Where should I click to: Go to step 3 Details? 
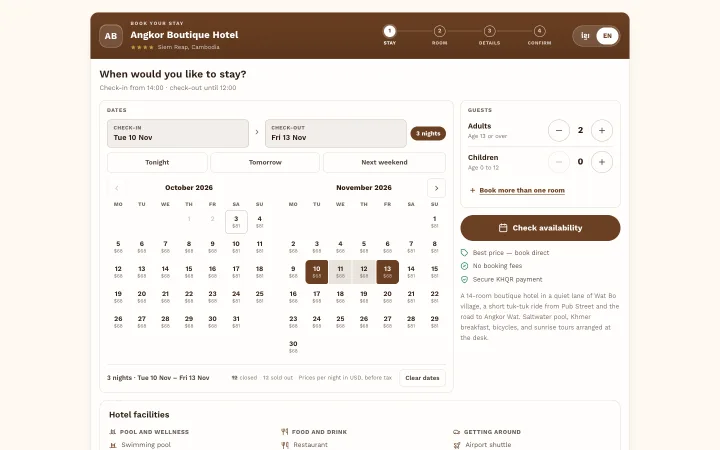tap(489, 35)
